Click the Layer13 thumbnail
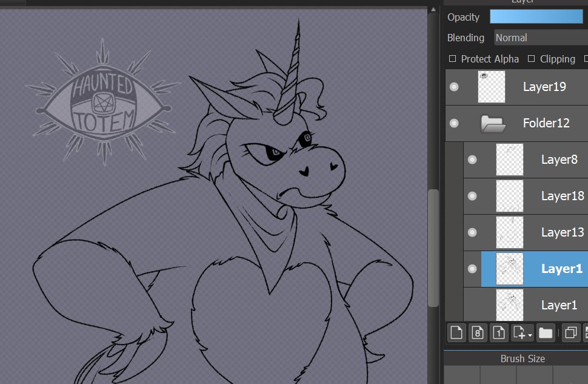The width and height of the screenshot is (588, 384). click(510, 232)
